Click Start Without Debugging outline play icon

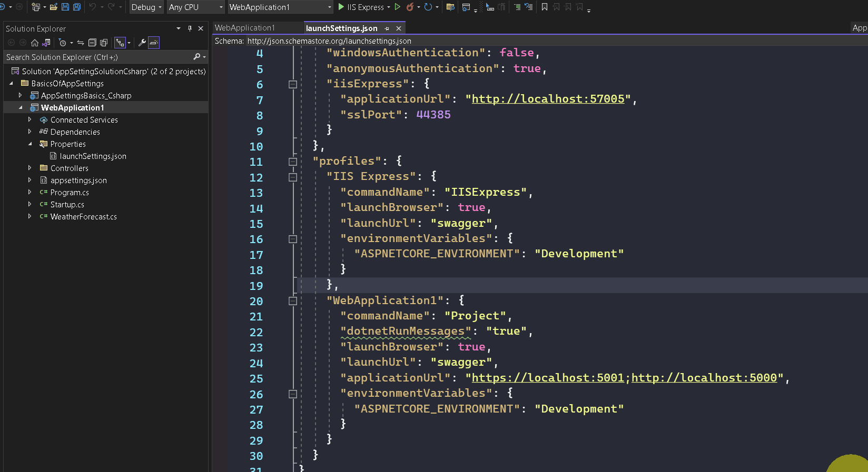tap(398, 7)
